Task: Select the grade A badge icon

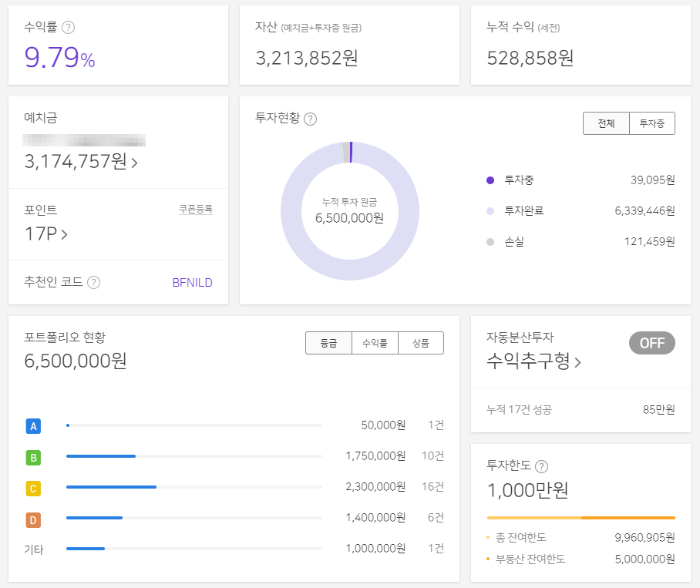Action: click(32, 425)
